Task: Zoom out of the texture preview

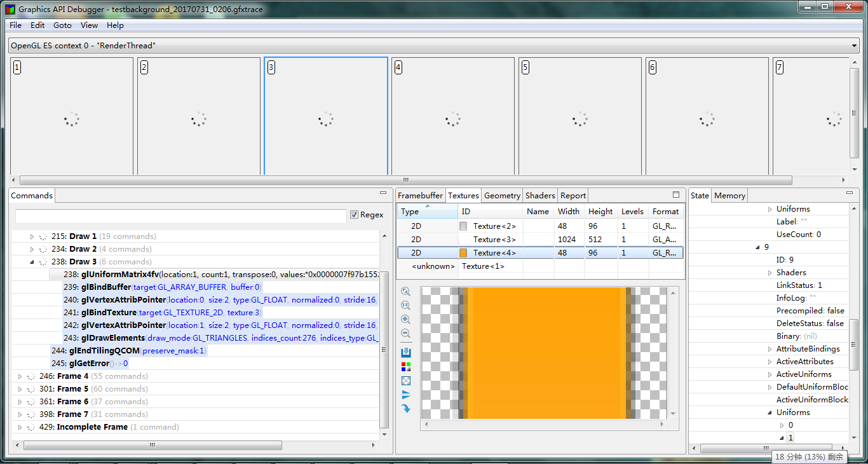Action: point(406,333)
